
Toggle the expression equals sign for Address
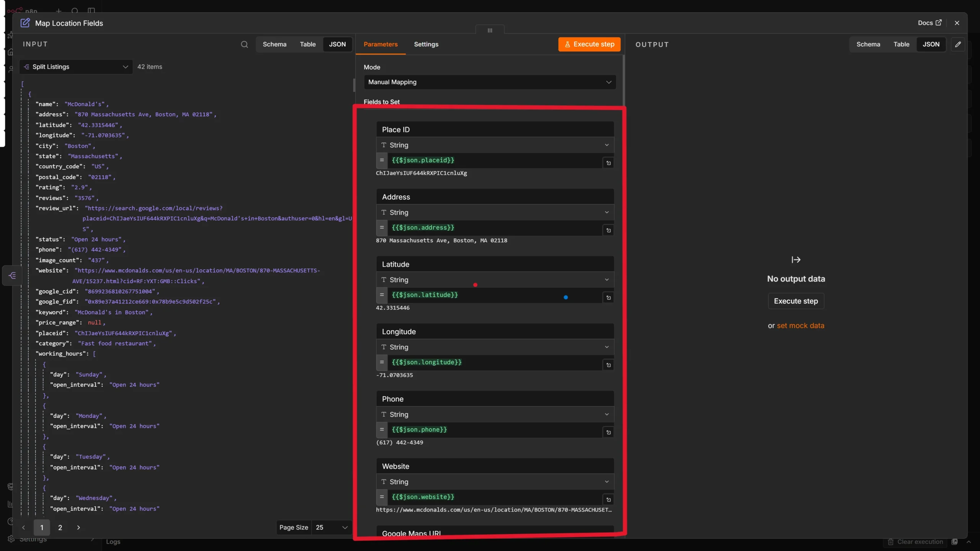[x=382, y=228]
